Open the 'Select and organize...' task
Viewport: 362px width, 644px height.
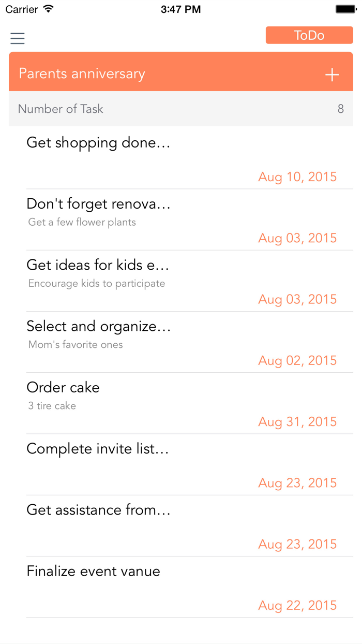tap(98, 326)
